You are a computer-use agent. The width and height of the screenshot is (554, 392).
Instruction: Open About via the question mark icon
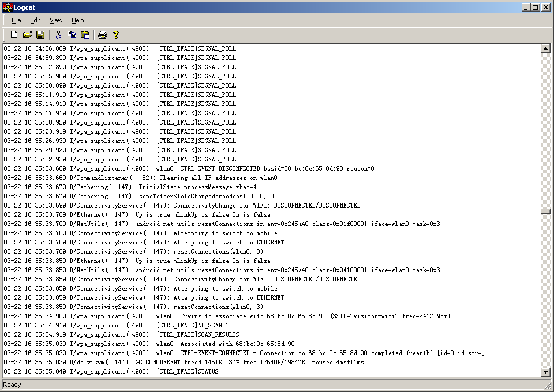point(116,34)
